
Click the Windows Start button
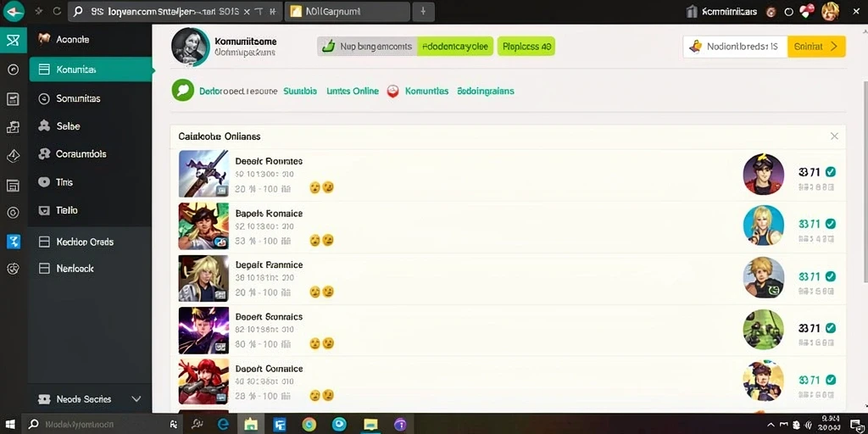pyautogui.click(x=11, y=424)
